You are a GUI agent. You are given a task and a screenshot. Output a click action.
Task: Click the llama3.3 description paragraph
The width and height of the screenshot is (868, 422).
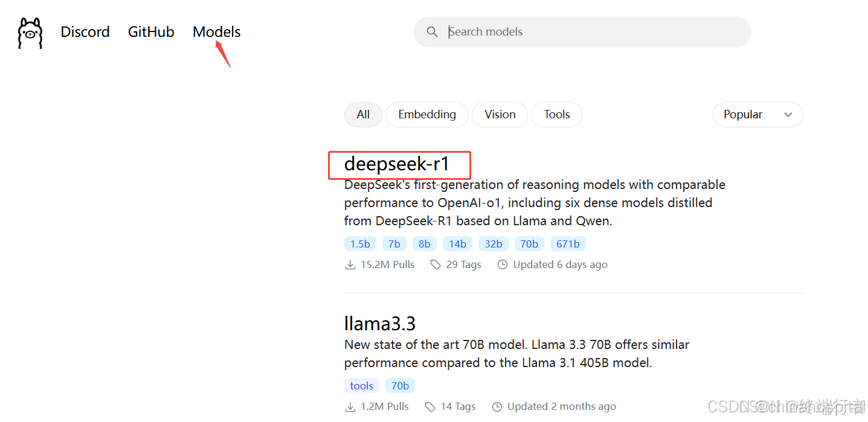pos(517,354)
